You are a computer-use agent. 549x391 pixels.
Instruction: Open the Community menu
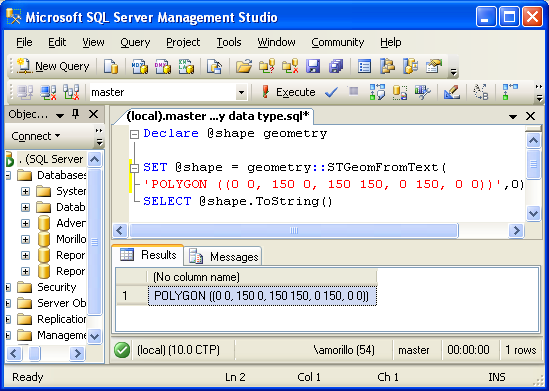pyautogui.click(x=338, y=42)
